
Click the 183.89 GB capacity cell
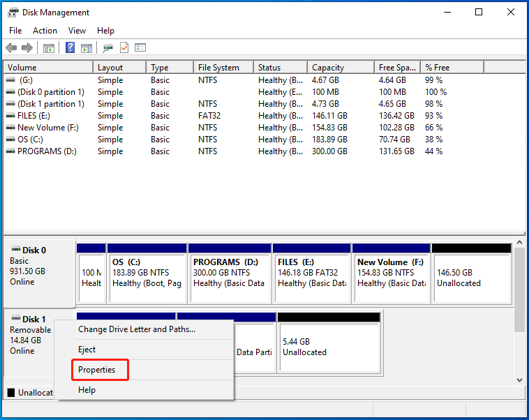329,140
